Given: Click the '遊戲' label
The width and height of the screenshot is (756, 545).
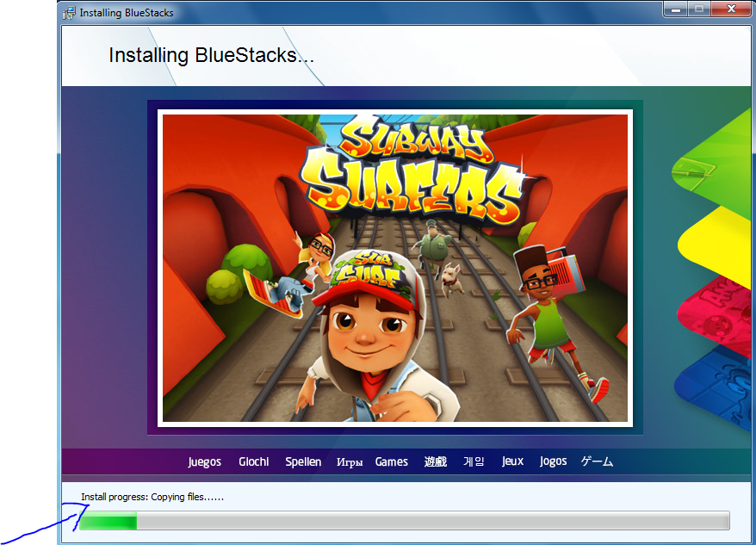Looking at the screenshot, I should click(436, 461).
